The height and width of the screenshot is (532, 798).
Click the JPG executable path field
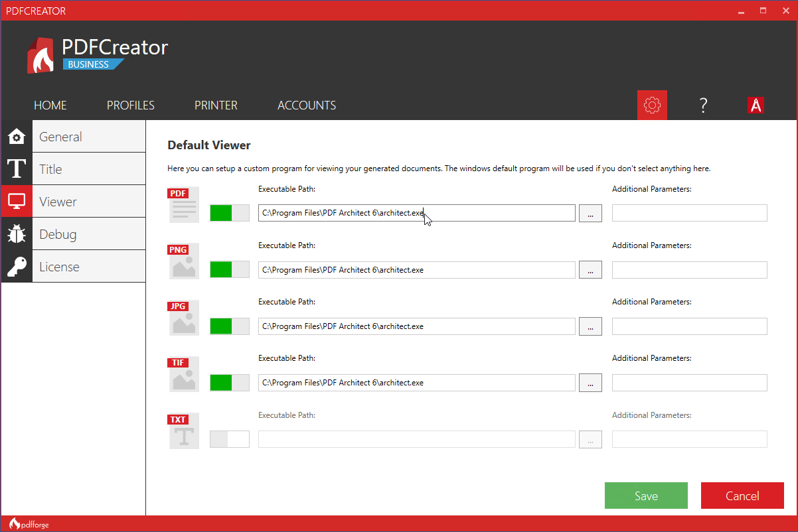click(417, 326)
